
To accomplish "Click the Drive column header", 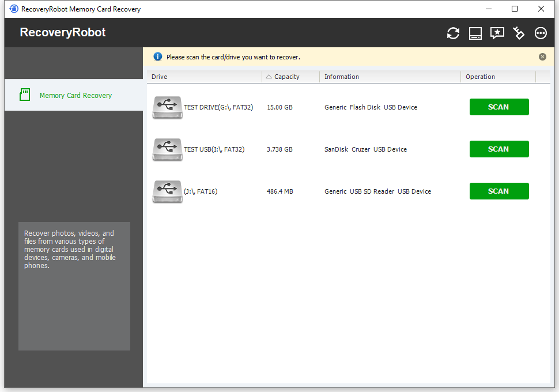I will coord(159,76).
